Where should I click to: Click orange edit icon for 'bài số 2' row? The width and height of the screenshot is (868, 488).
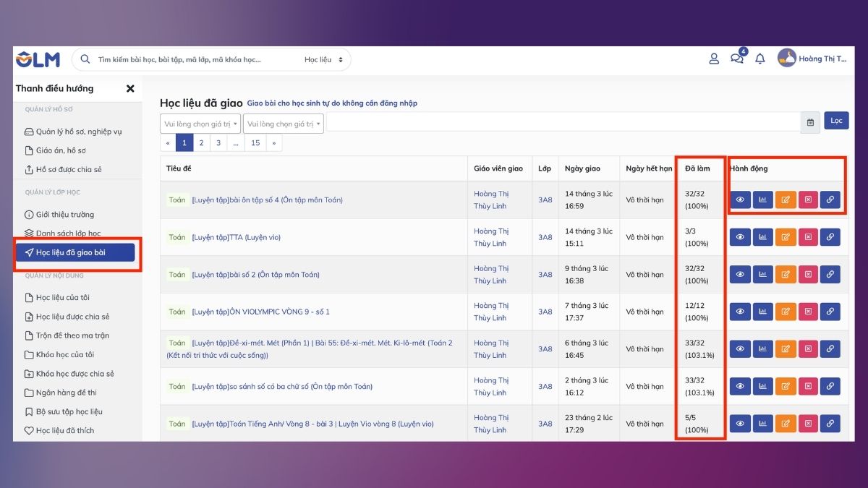[786, 274]
